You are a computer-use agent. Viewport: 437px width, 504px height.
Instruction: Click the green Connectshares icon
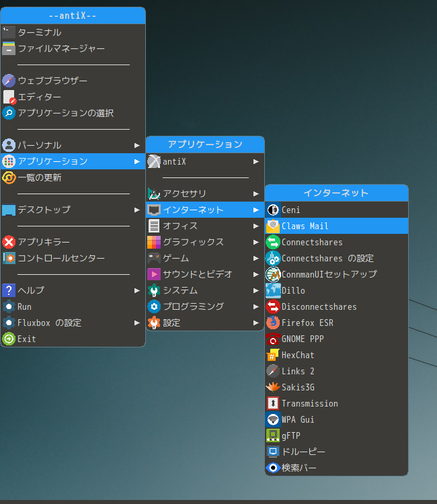click(x=273, y=242)
